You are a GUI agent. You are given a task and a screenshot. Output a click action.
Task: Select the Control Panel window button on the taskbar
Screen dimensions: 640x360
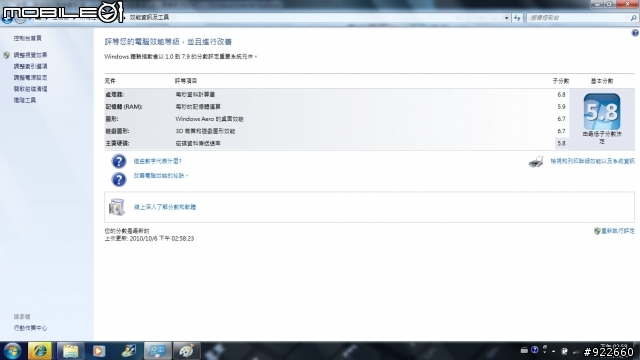(158, 351)
